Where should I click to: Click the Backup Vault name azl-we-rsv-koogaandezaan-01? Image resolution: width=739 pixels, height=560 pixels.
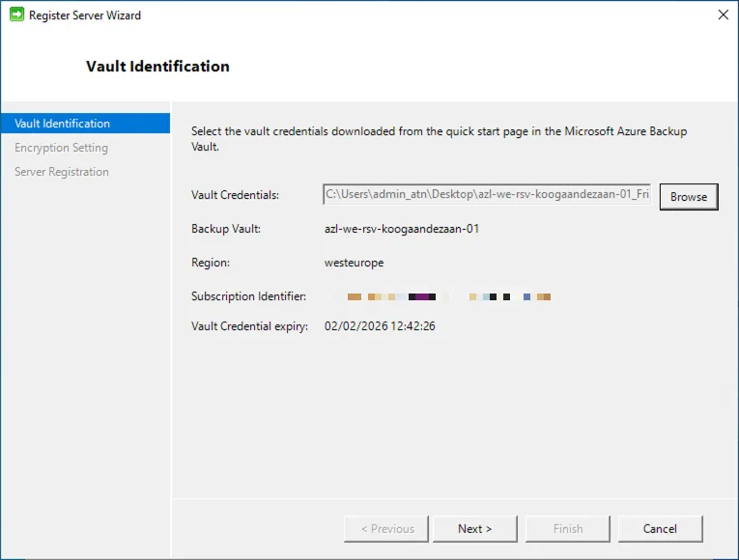(402, 229)
